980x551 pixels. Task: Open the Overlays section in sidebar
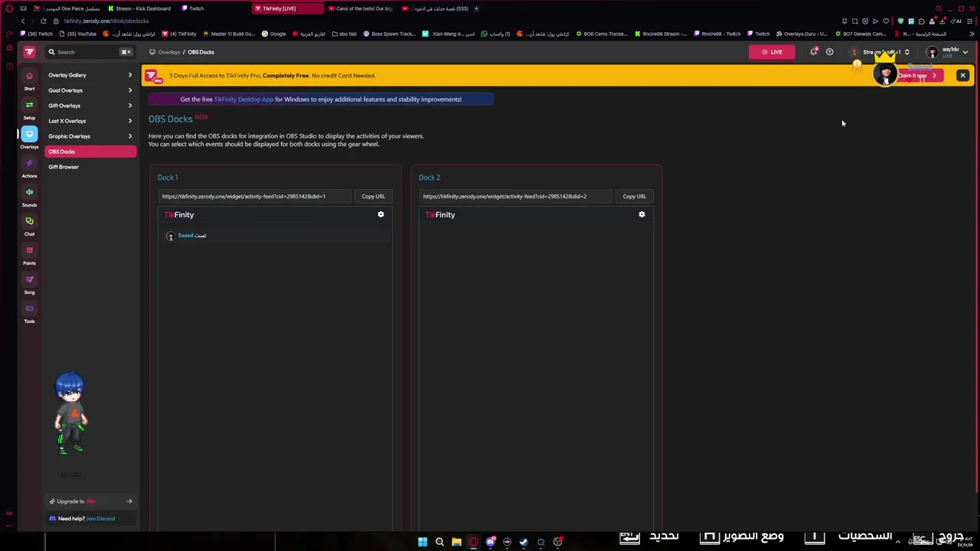pyautogui.click(x=29, y=138)
